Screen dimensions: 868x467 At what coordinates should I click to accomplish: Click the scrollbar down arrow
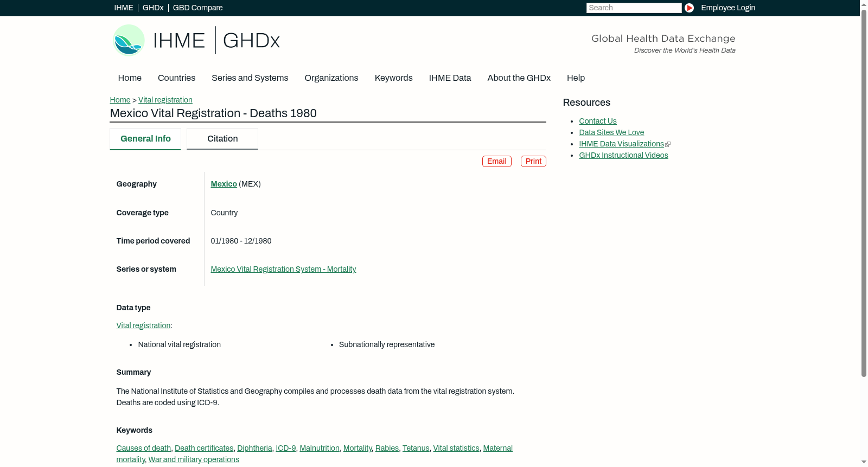click(864, 463)
